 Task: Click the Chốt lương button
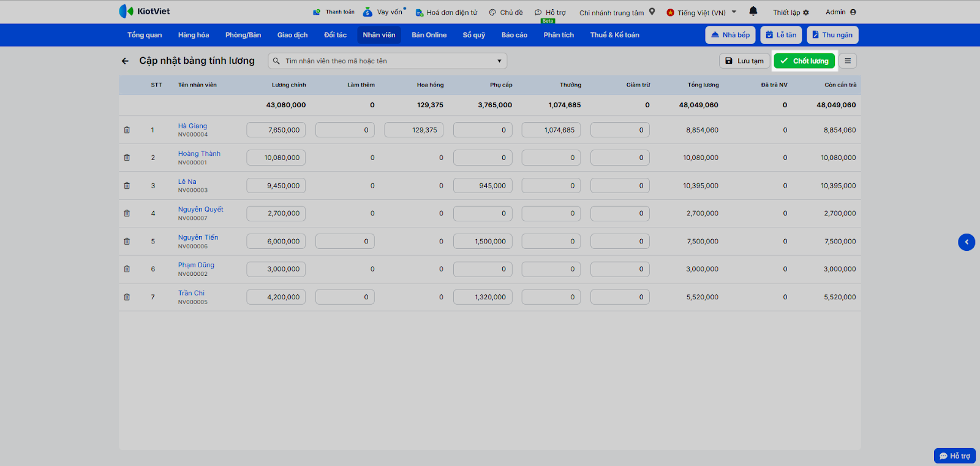point(804,61)
